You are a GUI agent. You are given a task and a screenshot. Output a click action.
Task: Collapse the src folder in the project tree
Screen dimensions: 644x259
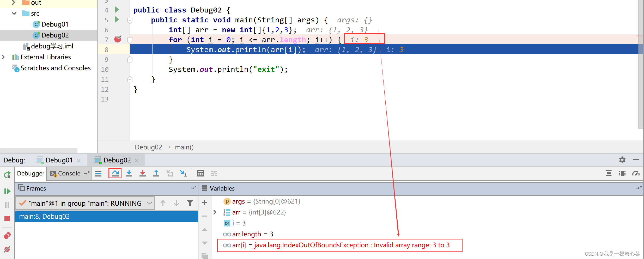[x=14, y=13]
